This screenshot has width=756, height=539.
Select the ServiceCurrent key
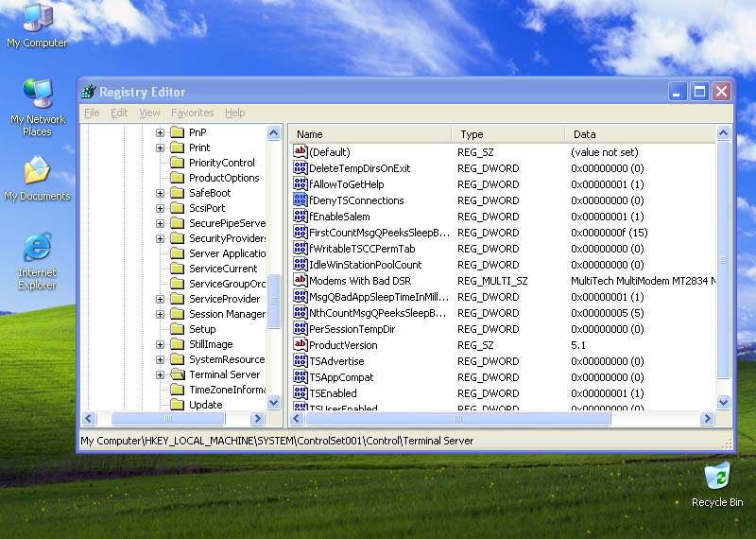click(x=223, y=269)
